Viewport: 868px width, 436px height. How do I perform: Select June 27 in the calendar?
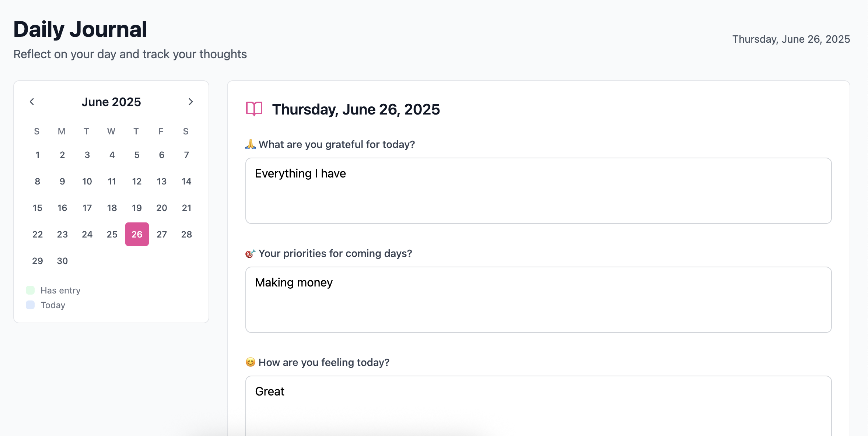click(162, 234)
